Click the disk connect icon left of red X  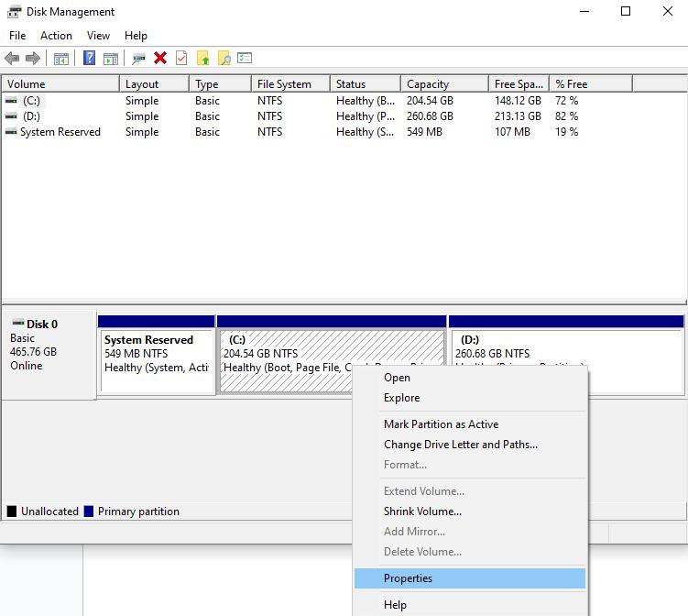point(138,59)
